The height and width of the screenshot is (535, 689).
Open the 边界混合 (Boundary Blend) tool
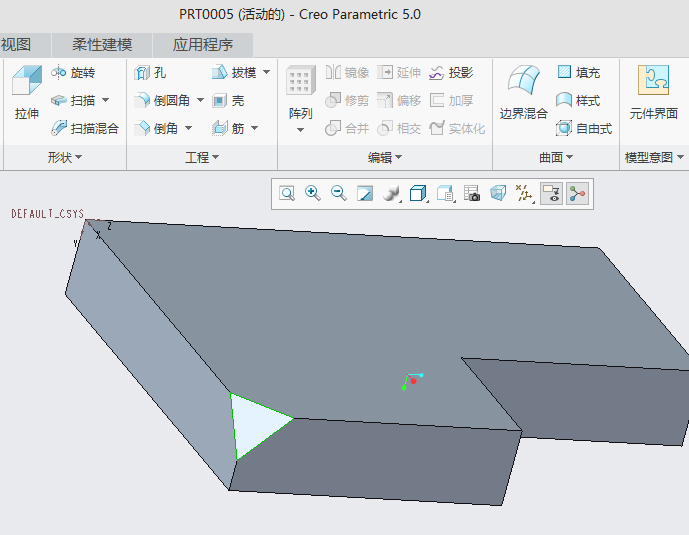524,92
